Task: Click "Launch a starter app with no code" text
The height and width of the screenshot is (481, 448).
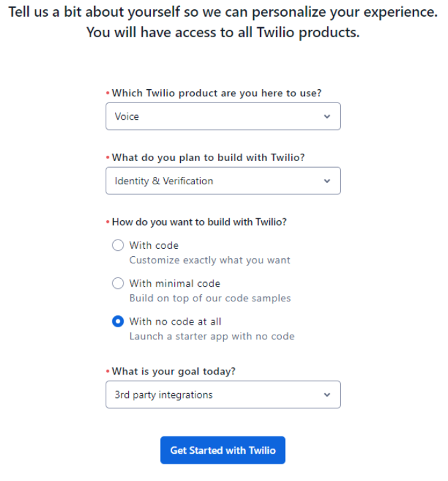Action: tap(212, 336)
